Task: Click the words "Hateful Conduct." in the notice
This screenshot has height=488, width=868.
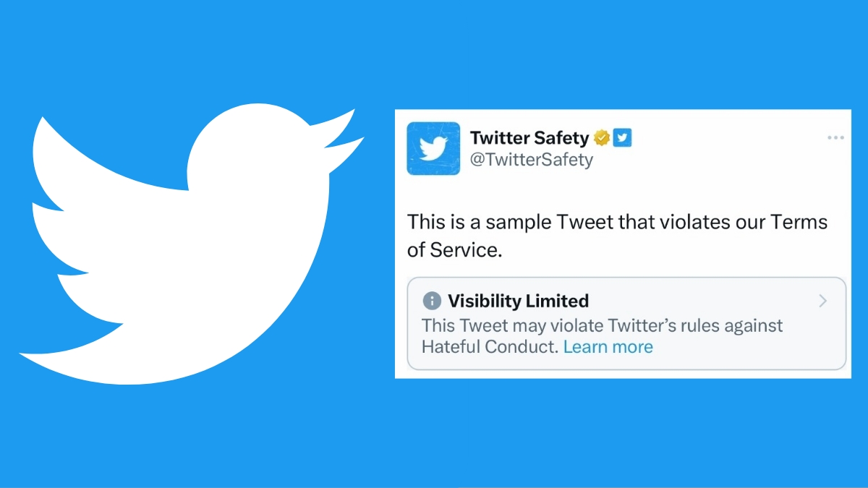Action: (x=490, y=347)
